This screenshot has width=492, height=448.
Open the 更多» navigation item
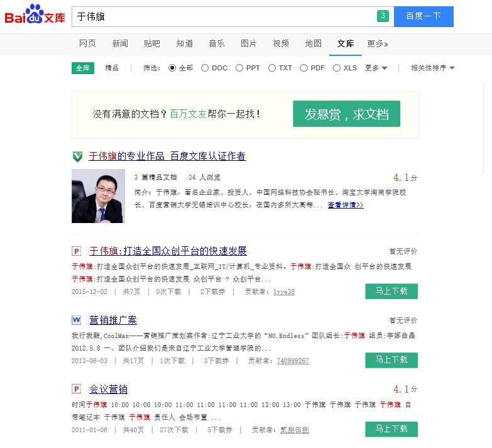tap(378, 43)
